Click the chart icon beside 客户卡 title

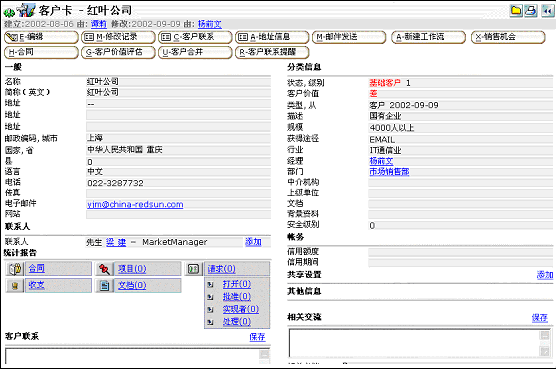tap(26, 10)
